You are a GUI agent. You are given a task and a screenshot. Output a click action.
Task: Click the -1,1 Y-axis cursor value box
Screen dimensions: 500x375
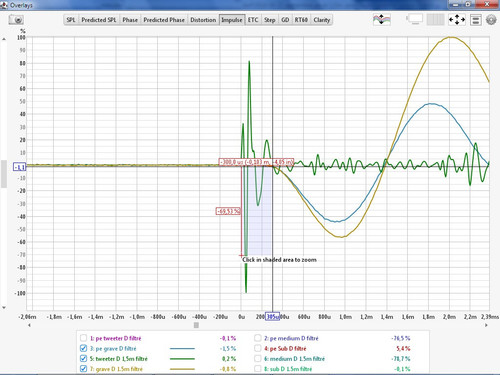point(20,167)
